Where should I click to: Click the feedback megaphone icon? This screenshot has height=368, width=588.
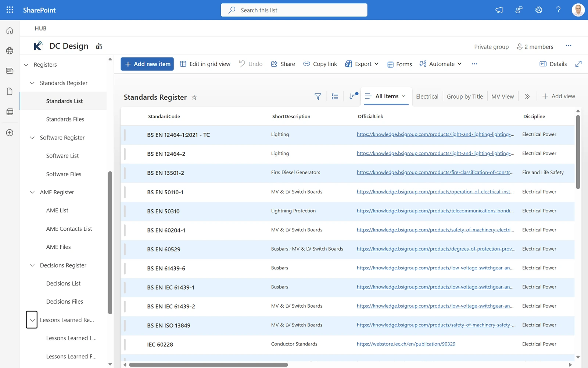point(499,10)
